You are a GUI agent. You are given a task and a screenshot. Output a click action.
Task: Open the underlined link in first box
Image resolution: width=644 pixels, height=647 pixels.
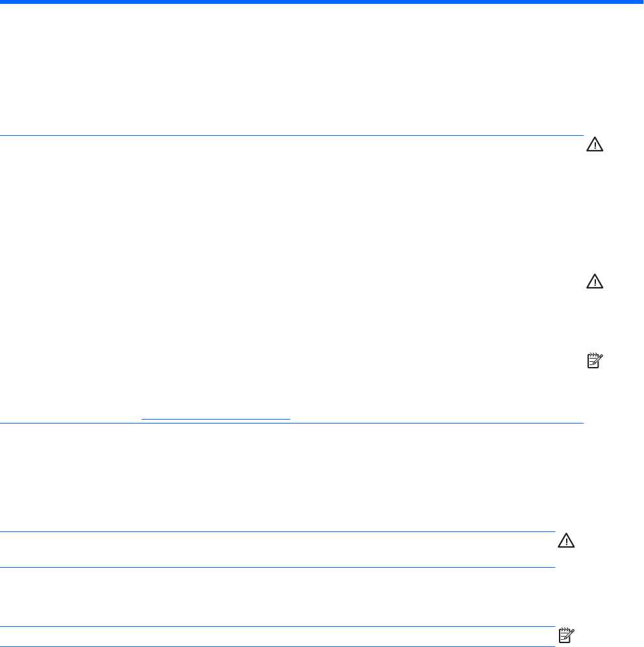(216, 419)
